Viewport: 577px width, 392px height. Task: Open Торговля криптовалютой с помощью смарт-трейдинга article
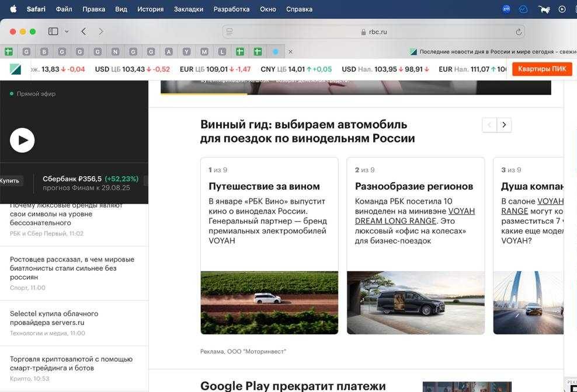click(71, 363)
